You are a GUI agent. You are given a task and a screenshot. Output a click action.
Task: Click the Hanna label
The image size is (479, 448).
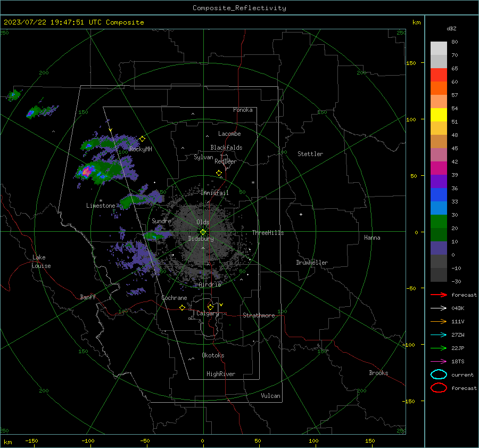372,238
